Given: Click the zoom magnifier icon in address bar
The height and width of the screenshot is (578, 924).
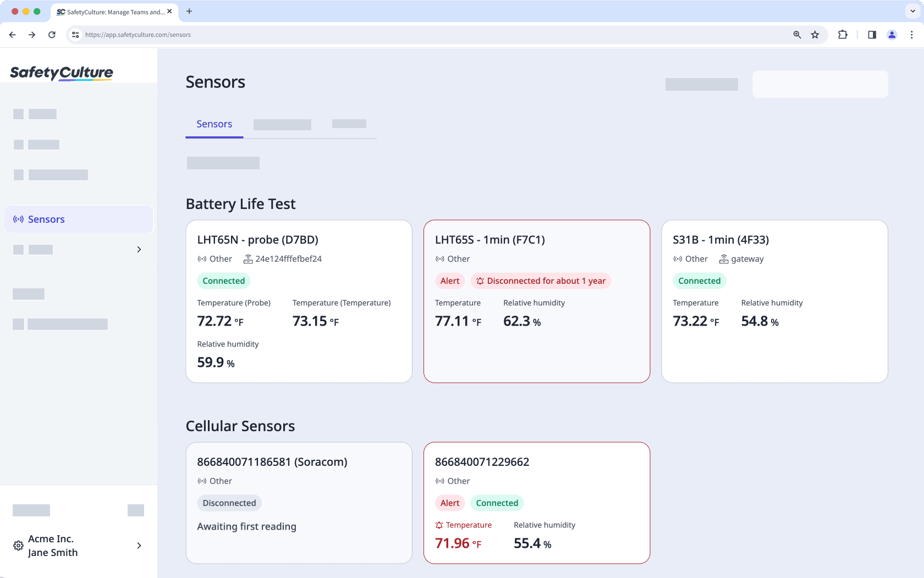Looking at the screenshot, I should [x=797, y=35].
